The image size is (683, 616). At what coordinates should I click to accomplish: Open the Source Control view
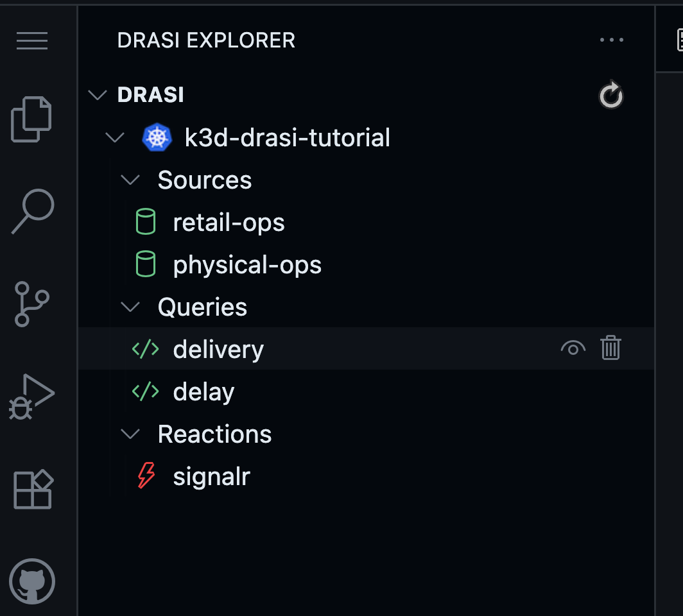(32, 304)
